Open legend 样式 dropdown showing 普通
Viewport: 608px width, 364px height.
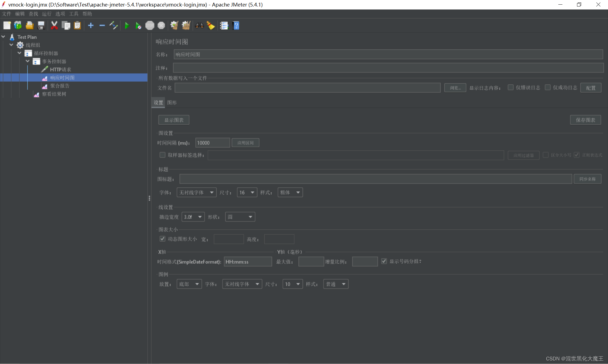click(x=336, y=284)
